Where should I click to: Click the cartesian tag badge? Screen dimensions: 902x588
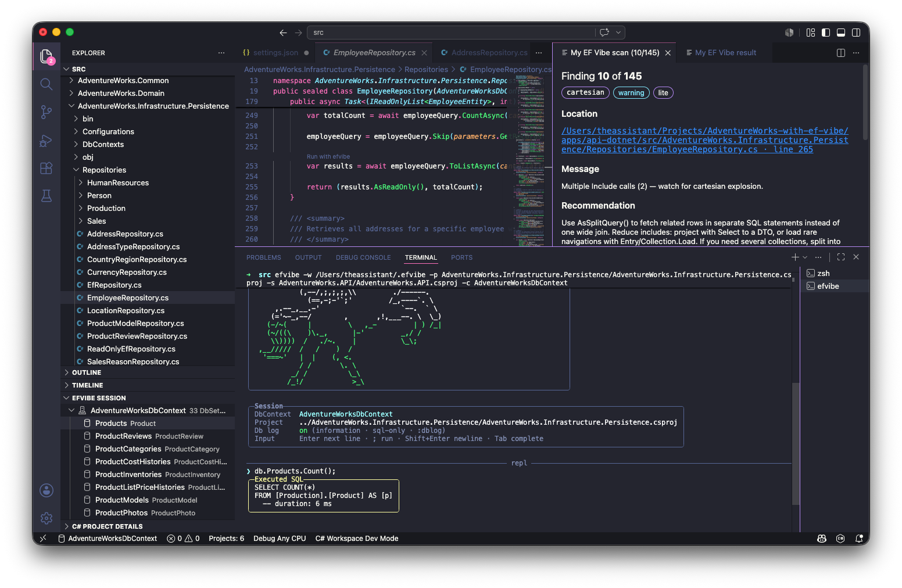585,92
